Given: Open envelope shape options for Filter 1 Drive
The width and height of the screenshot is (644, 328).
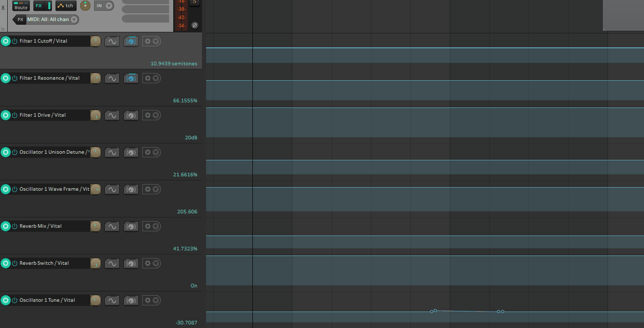Looking at the screenshot, I should click(112, 115).
